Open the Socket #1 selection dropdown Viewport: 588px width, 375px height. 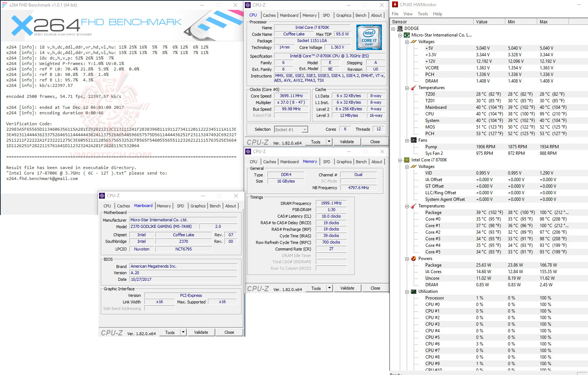pyautogui.click(x=304, y=129)
